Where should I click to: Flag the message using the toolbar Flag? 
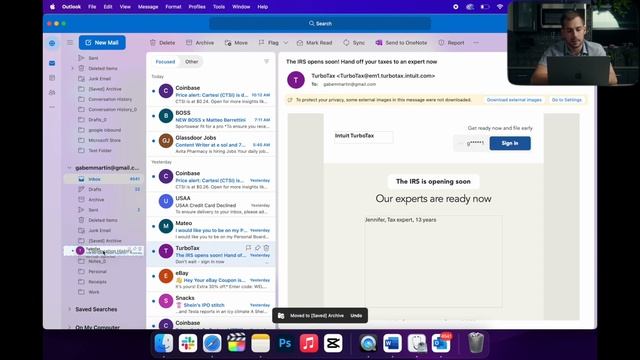coord(269,42)
